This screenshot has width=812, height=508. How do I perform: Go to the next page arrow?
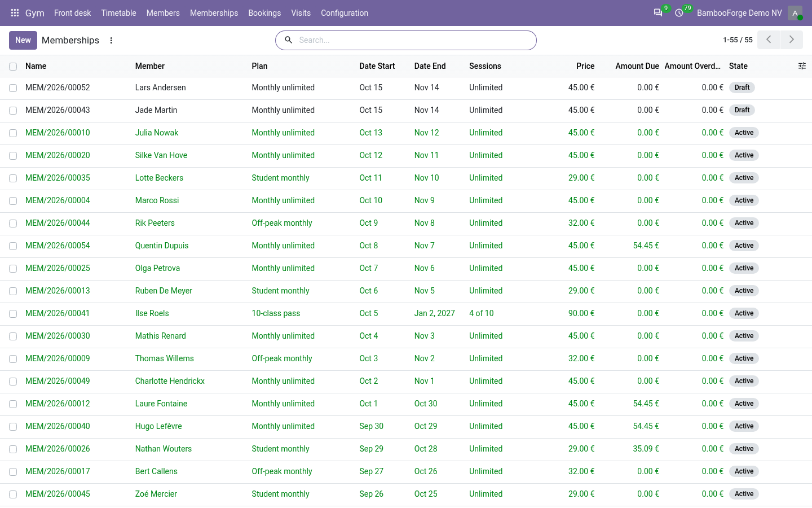[x=792, y=40]
